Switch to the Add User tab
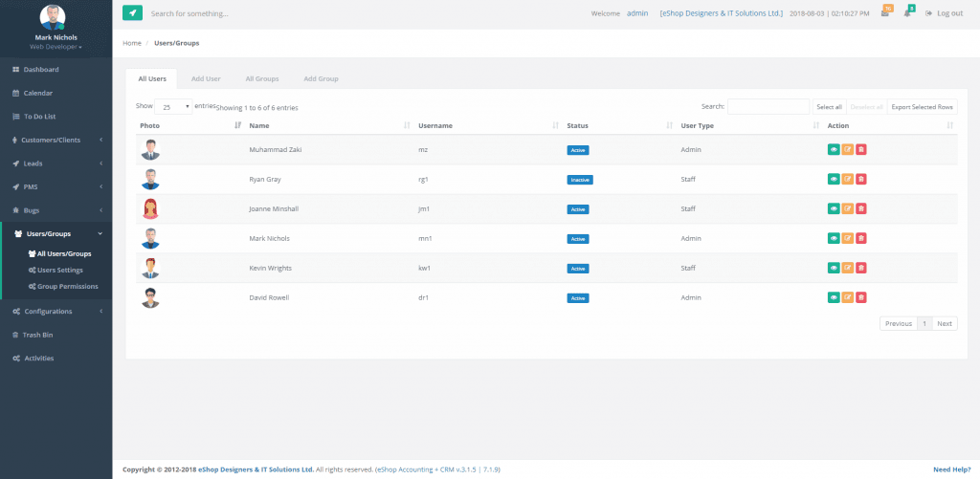Screen dimensions: 980x479 pyautogui.click(x=206, y=78)
